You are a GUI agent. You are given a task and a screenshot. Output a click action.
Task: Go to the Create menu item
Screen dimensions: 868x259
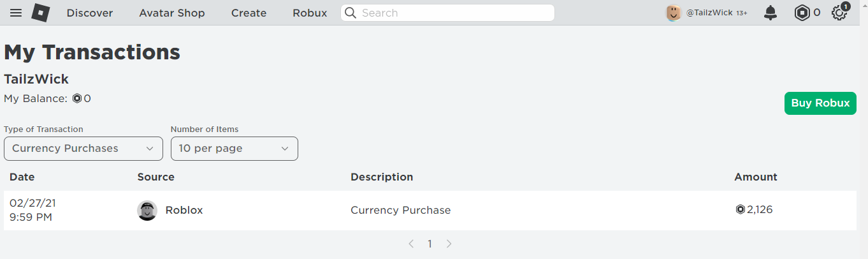(x=249, y=13)
